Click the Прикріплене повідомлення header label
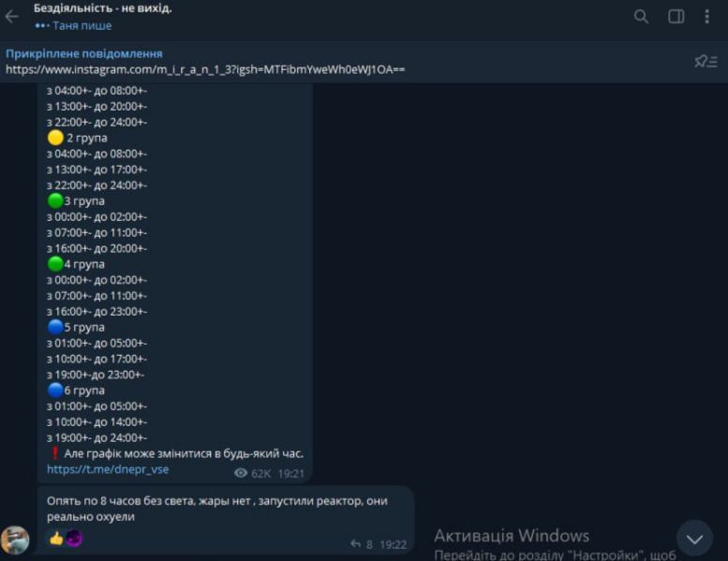 click(84, 53)
